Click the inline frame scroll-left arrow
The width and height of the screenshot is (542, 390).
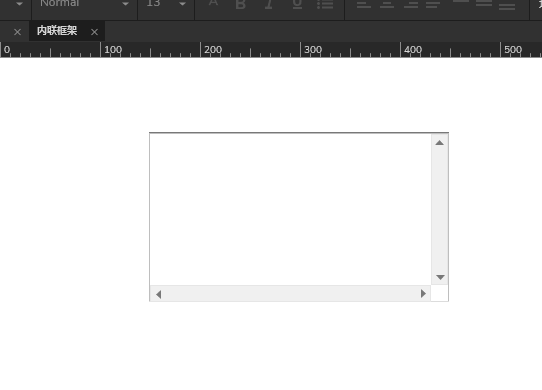pos(158,294)
